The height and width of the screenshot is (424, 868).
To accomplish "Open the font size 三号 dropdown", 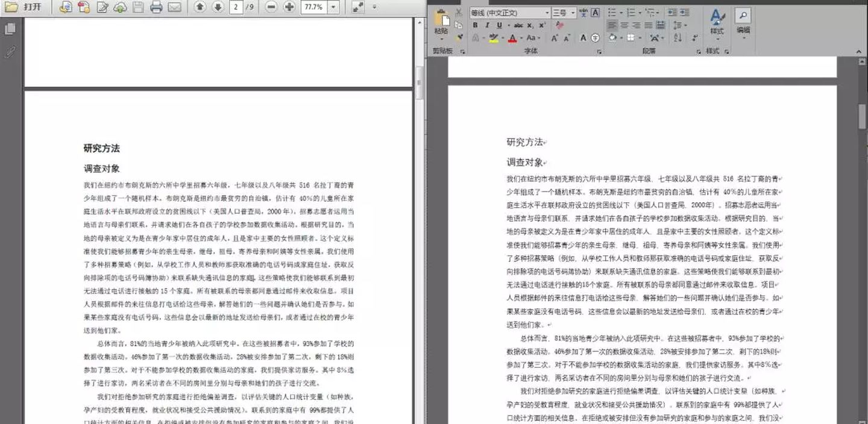I will (x=573, y=13).
